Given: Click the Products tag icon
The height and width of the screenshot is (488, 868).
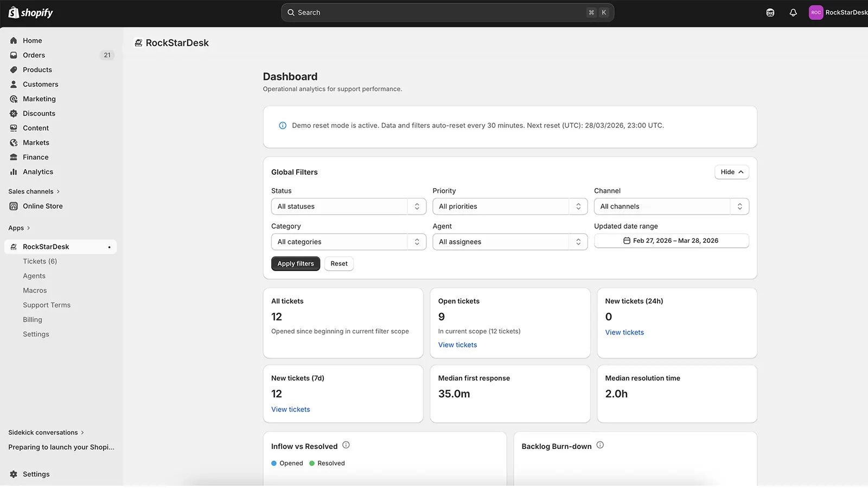Looking at the screenshot, I should pos(14,70).
